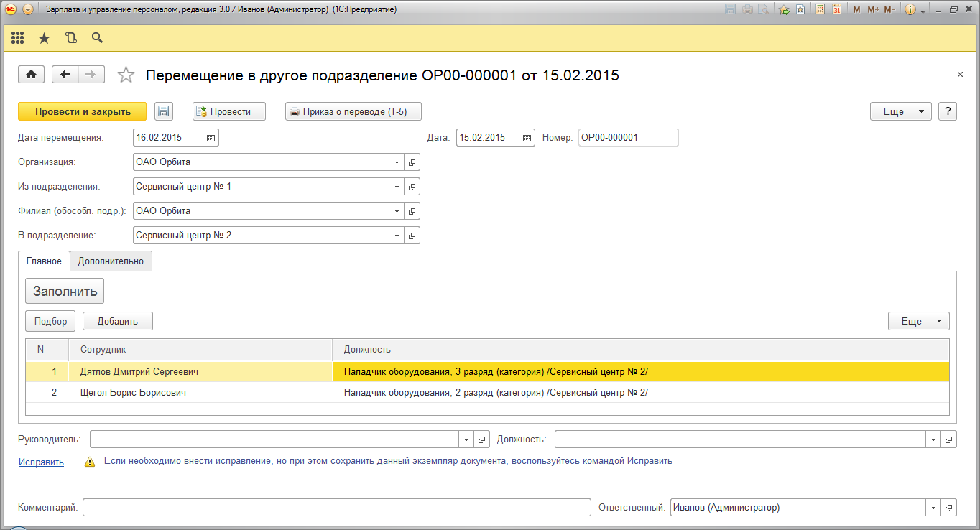980x530 pixels.
Task: Expand the Из подразделения dropdown
Action: click(397, 187)
